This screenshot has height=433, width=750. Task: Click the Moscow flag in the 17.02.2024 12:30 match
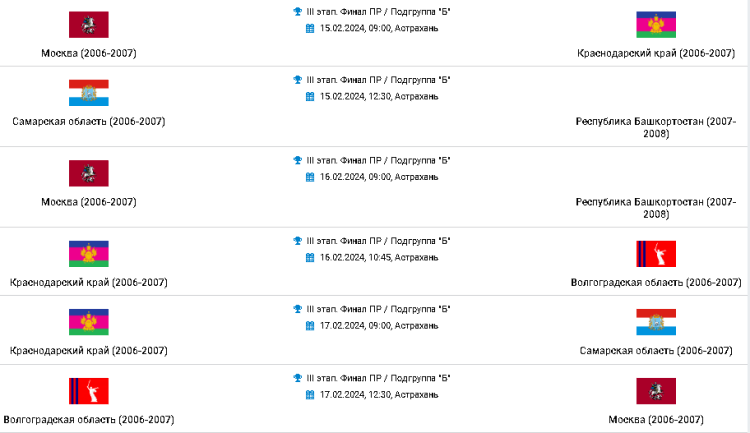656,390
